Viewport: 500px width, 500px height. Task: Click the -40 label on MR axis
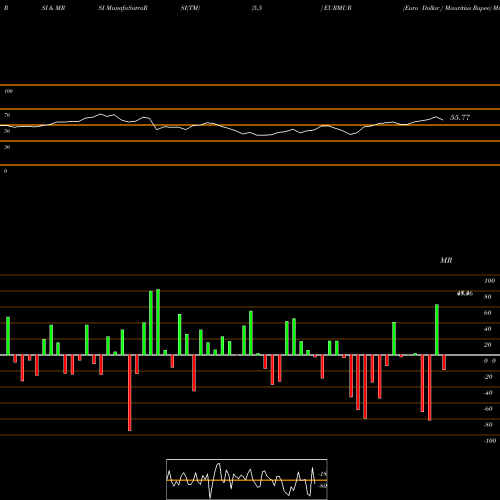[488, 393]
